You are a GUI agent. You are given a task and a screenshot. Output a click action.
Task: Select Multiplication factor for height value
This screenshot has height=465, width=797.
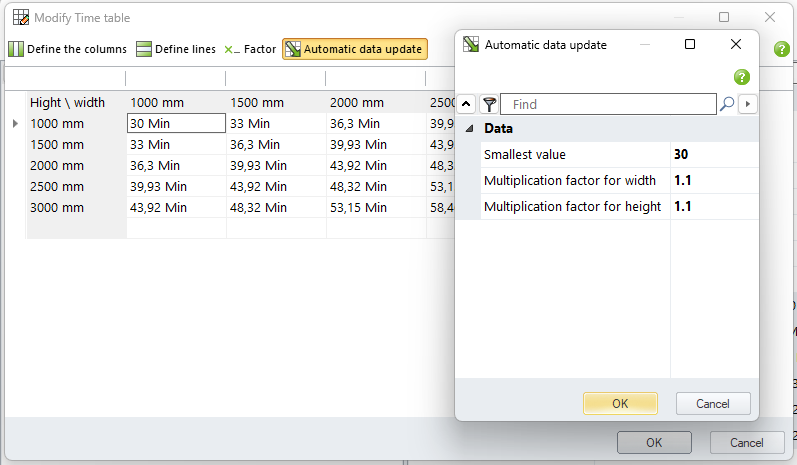(x=714, y=207)
